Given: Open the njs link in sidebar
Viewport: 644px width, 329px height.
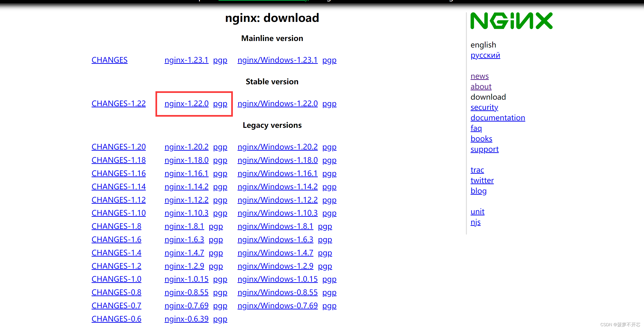Looking at the screenshot, I should [475, 222].
